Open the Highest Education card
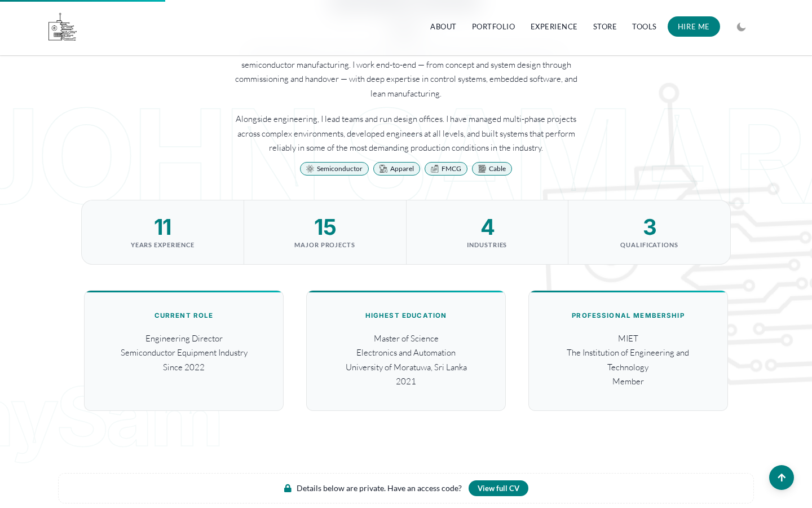The width and height of the screenshot is (812, 508). click(406, 351)
